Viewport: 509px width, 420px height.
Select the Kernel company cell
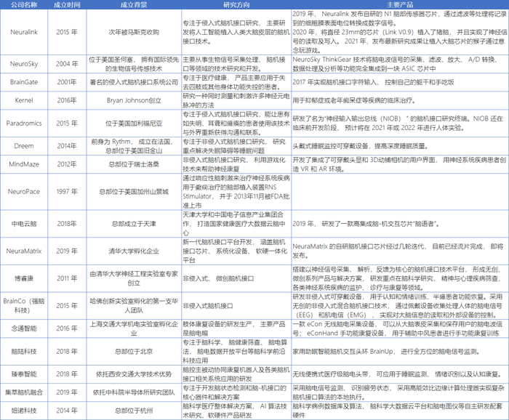point(24,100)
